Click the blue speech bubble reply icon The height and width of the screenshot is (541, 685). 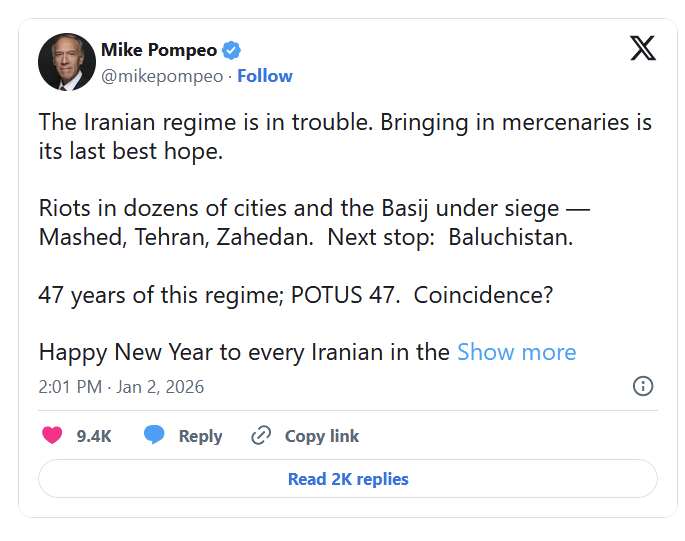pos(154,436)
